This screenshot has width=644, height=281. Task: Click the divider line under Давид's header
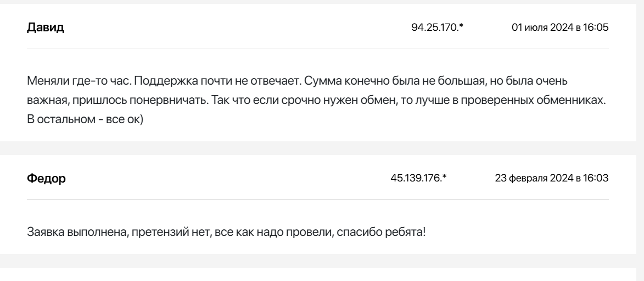point(318,48)
